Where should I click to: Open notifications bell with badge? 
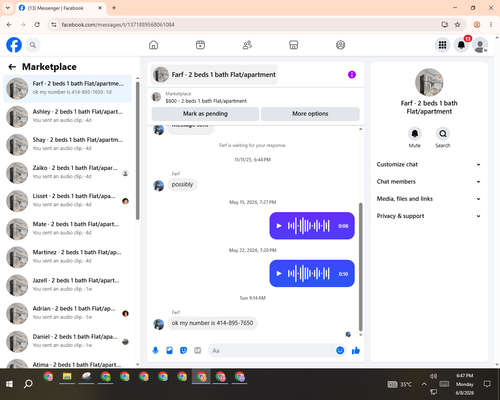461,45
